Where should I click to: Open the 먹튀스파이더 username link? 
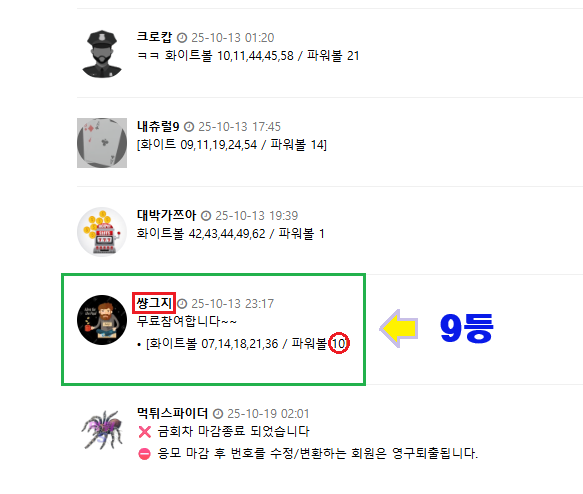[172, 413]
